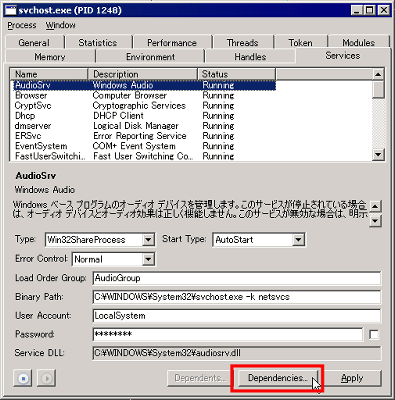The width and height of the screenshot is (395, 400).
Task: Switch to the Performance tab
Action: click(x=172, y=43)
